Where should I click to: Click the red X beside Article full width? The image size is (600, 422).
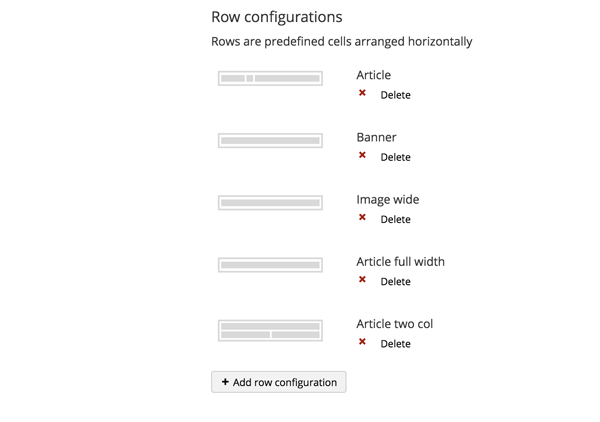362,280
